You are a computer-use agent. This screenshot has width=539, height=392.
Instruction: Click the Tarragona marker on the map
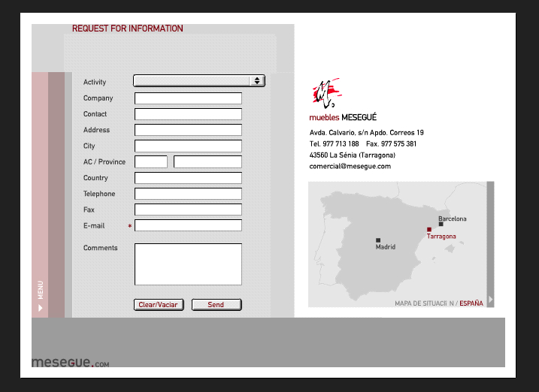tap(428, 230)
